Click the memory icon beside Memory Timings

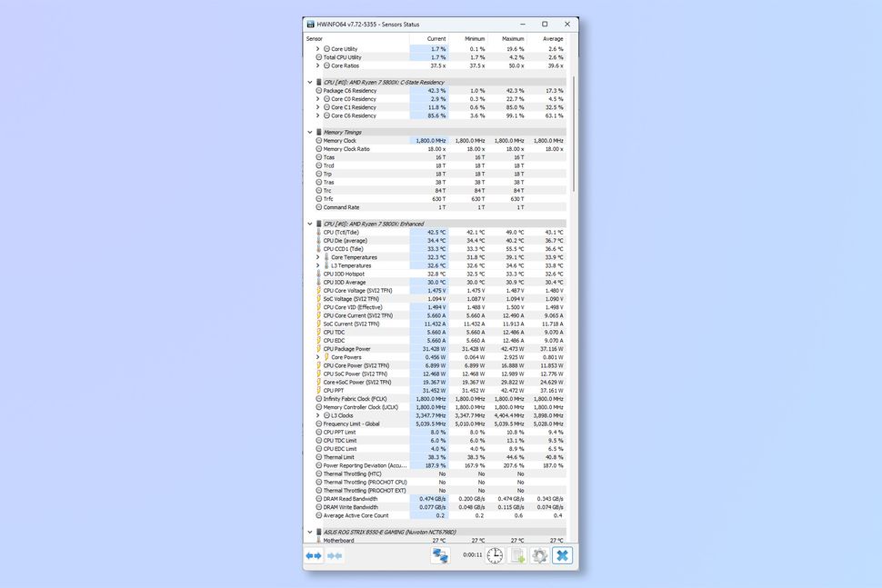coord(318,132)
